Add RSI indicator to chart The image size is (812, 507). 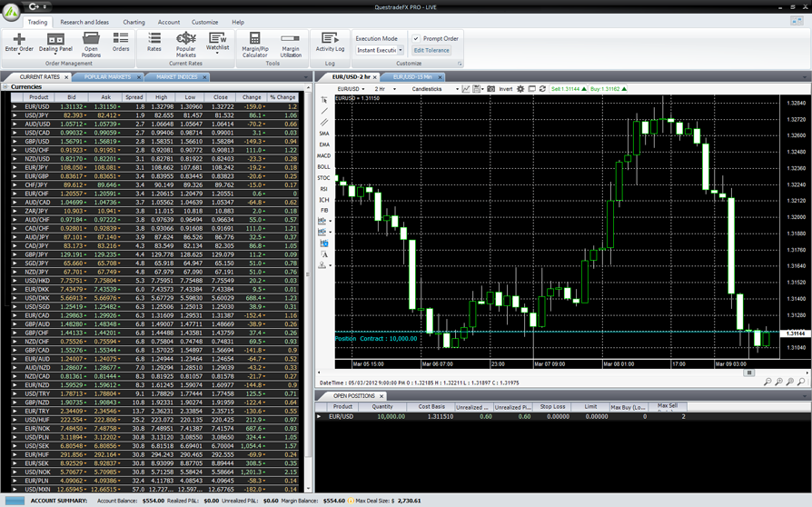click(324, 189)
